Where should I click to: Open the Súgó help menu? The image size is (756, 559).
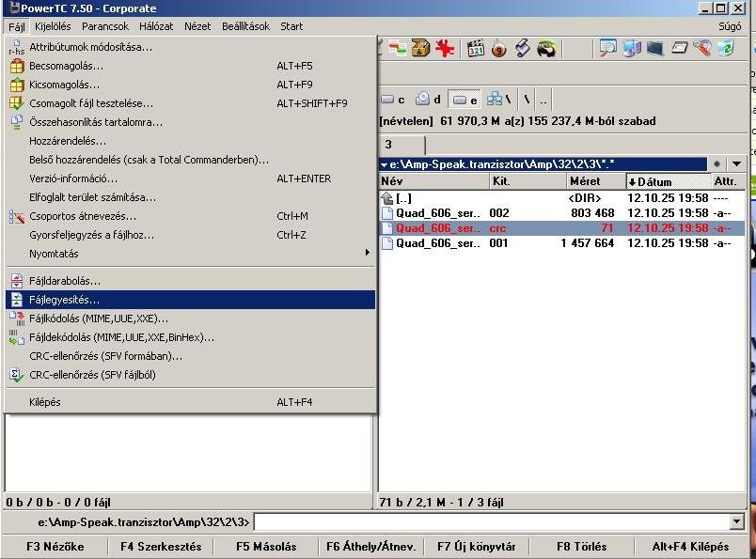pyautogui.click(x=730, y=26)
